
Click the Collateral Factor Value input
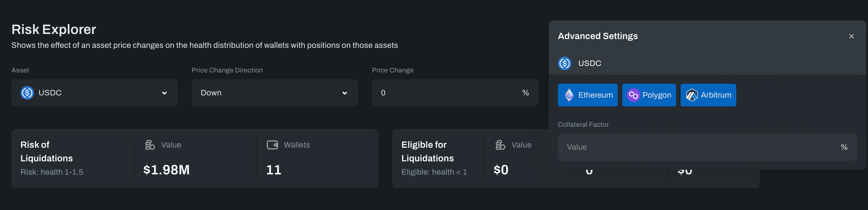701,147
